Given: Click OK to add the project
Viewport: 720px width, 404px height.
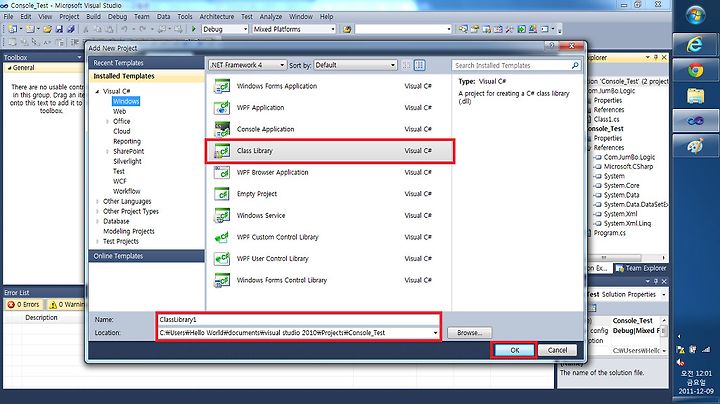Looking at the screenshot, I should coord(514,350).
